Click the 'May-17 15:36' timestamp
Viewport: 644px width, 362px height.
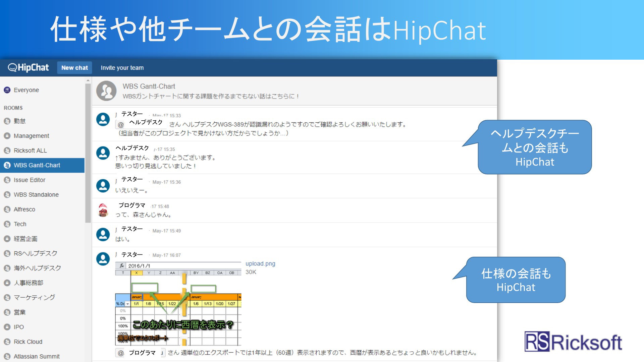click(x=166, y=182)
